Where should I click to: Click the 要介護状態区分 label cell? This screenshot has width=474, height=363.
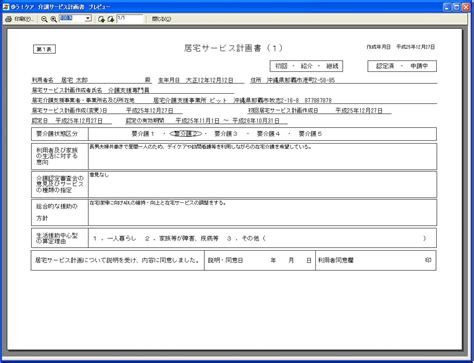click(x=60, y=134)
